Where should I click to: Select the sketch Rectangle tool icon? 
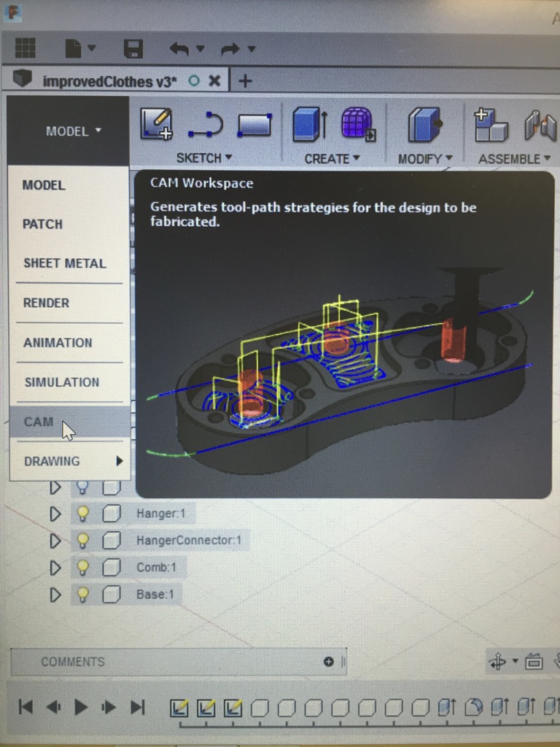[x=254, y=125]
